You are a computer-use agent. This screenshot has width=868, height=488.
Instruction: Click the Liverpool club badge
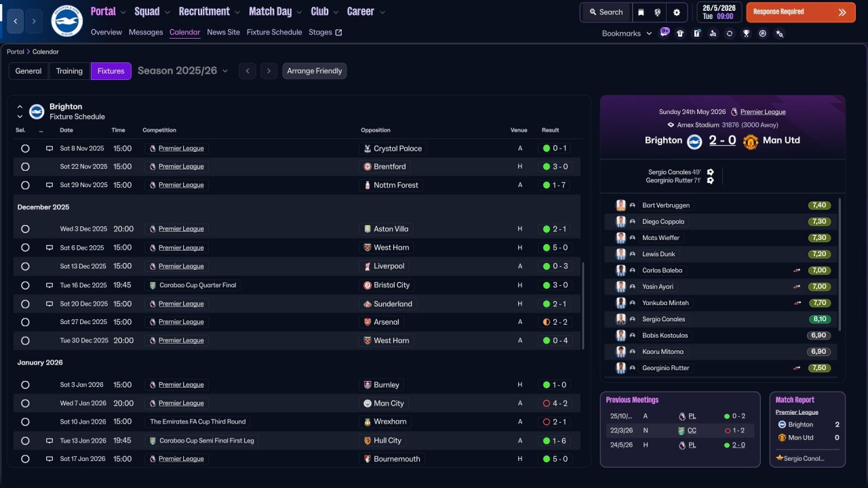tap(368, 266)
